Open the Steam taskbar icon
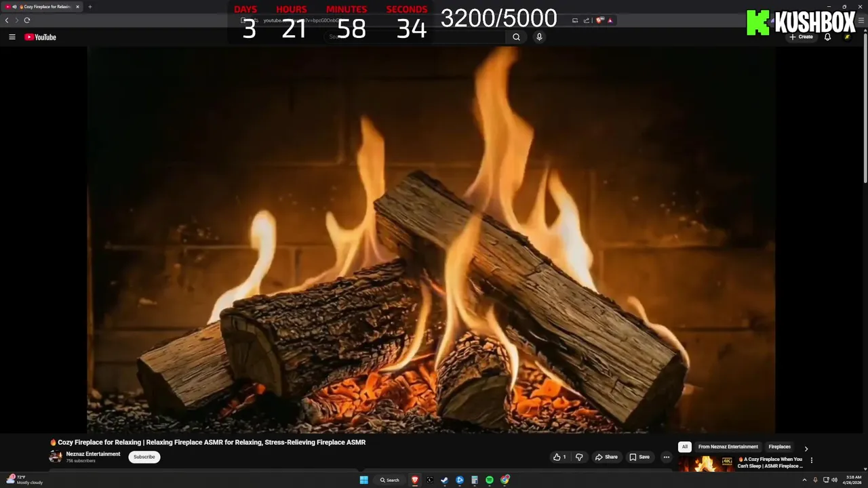Screen dimensions: 868x488 pos(444,480)
